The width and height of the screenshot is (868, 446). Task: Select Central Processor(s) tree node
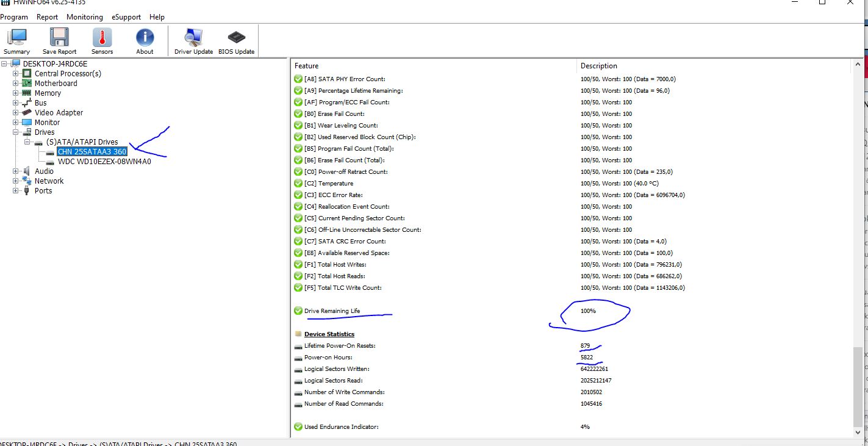[68, 73]
